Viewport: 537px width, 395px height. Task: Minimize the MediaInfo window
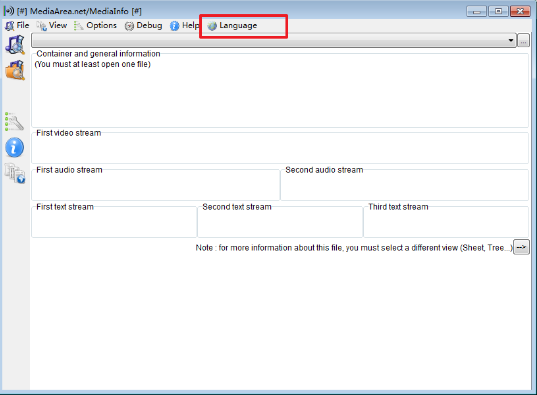tap(476, 12)
